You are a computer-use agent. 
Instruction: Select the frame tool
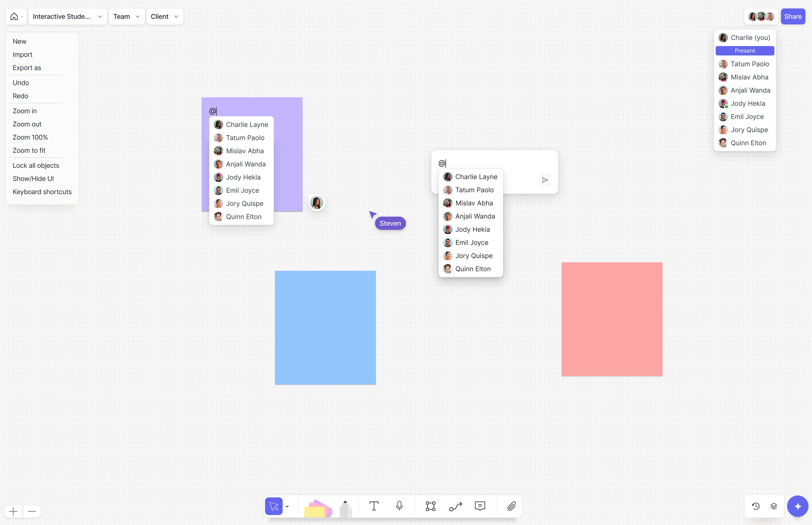[x=431, y=506]
